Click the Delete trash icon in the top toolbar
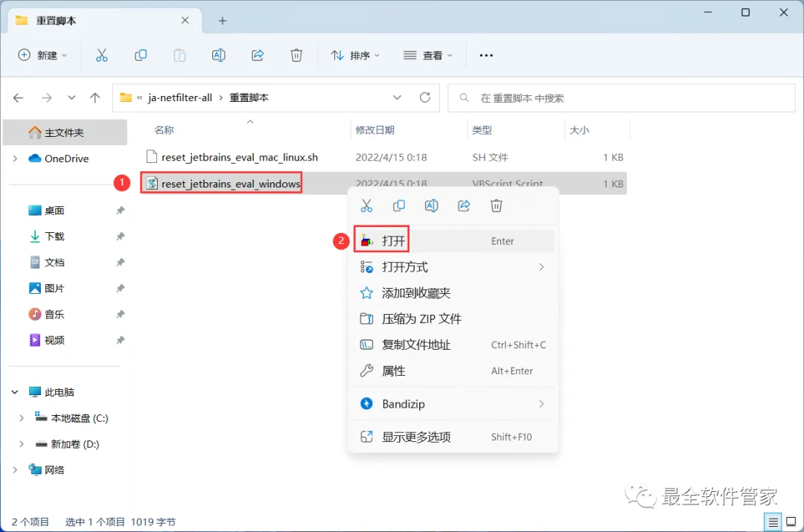 coord(296,55)
